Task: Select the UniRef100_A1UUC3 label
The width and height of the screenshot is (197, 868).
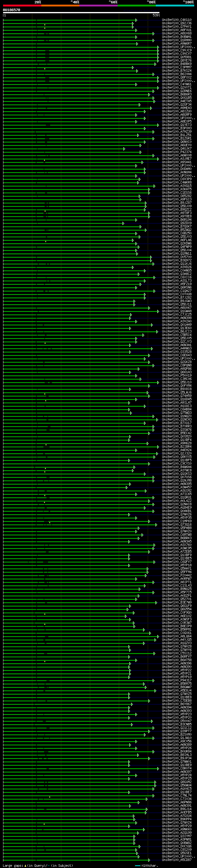Action: tap(177, 406)
